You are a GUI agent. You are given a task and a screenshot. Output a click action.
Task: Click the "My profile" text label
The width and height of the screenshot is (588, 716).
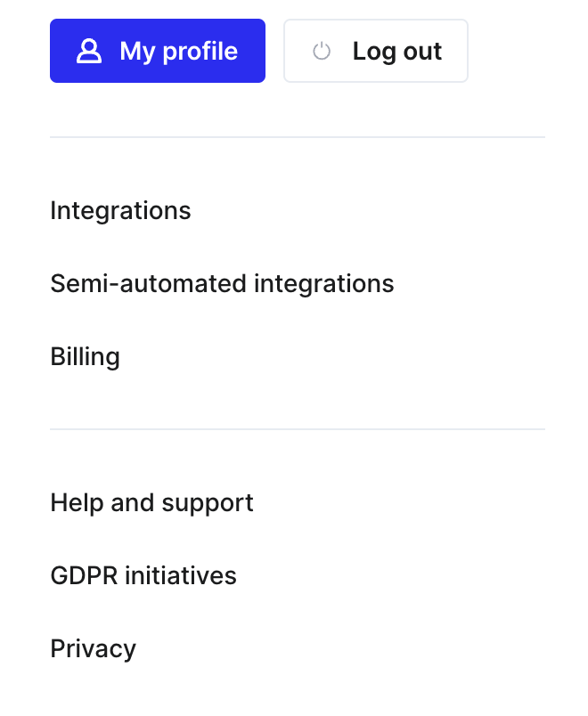tap(179, 51)
